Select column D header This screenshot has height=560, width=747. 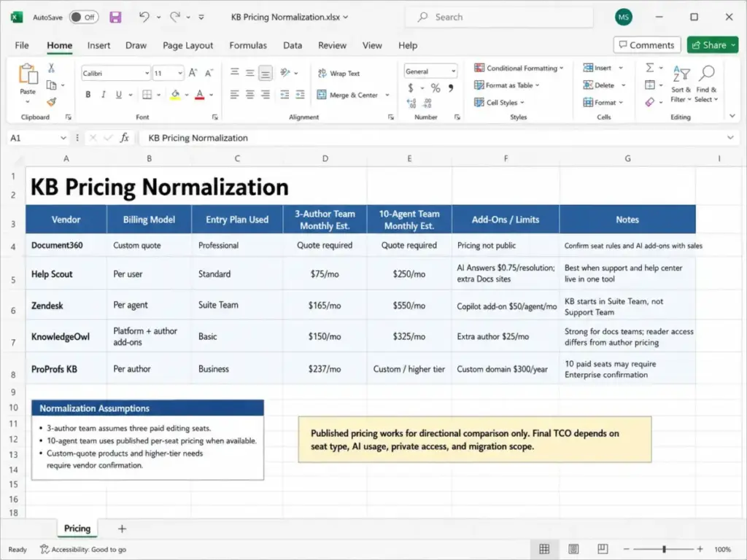(325, 158)
